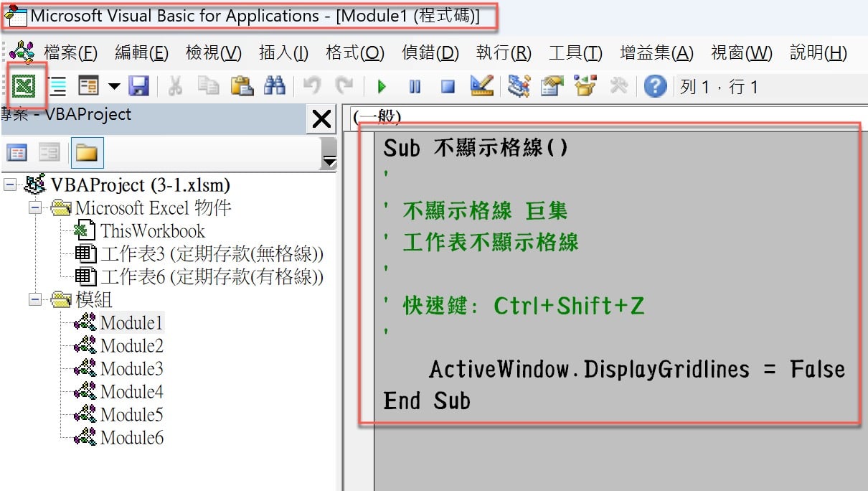Open the 視窗(W) menu
Image resolution: width=868 pixels, height=491 pixels.
[742, 53]
